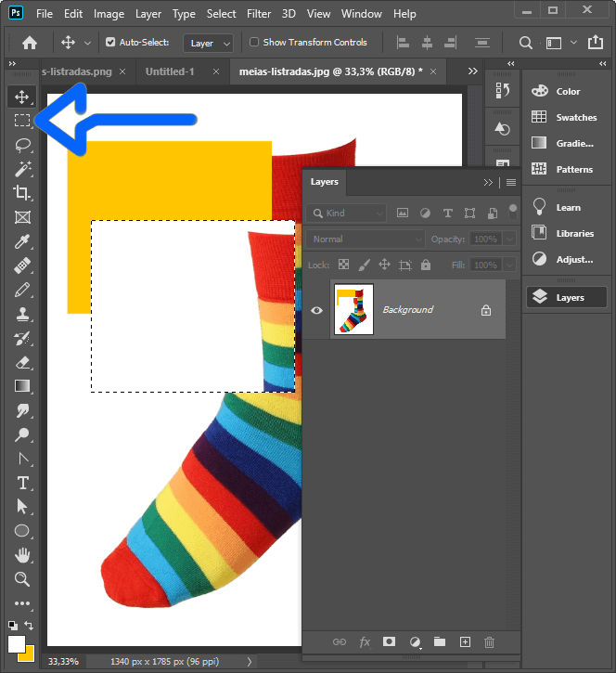Collapse the Layers panel double arrow

tap(488, 183)
